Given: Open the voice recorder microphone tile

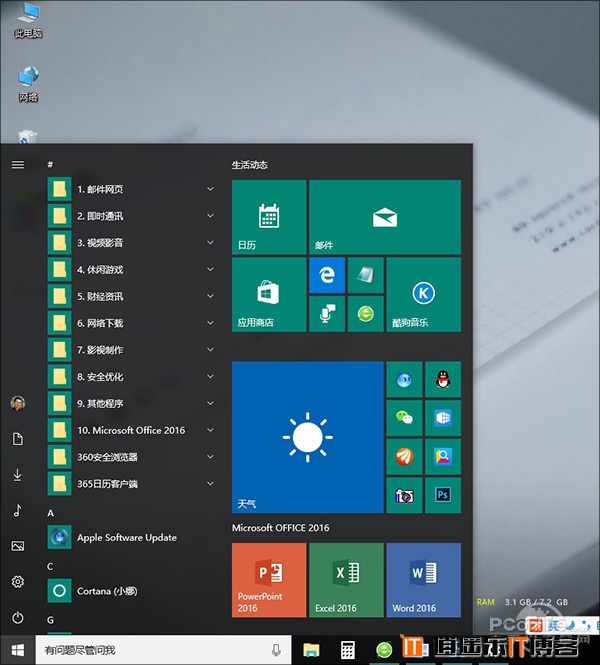Looking at the screenshot, I should (327, 314).
